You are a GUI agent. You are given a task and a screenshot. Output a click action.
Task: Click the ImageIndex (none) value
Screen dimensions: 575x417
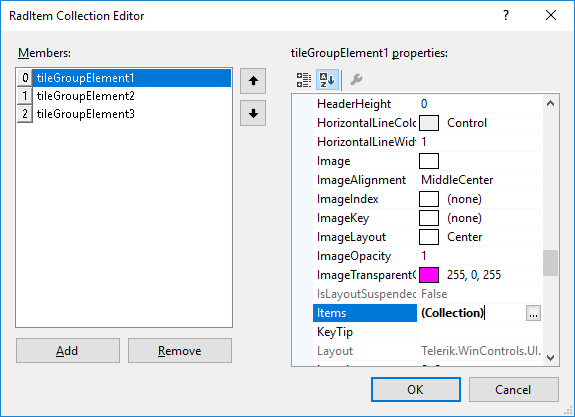[x=464, y=199]
